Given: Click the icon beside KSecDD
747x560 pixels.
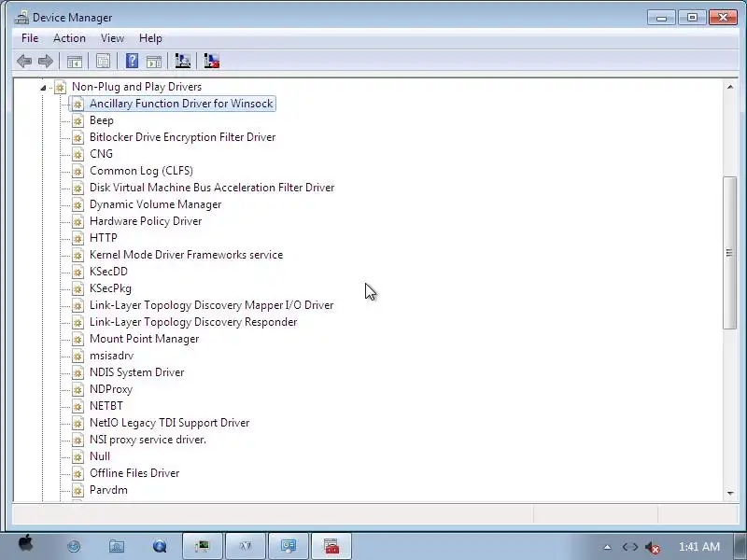Looking at the screenshot, I should pos(78,272).
